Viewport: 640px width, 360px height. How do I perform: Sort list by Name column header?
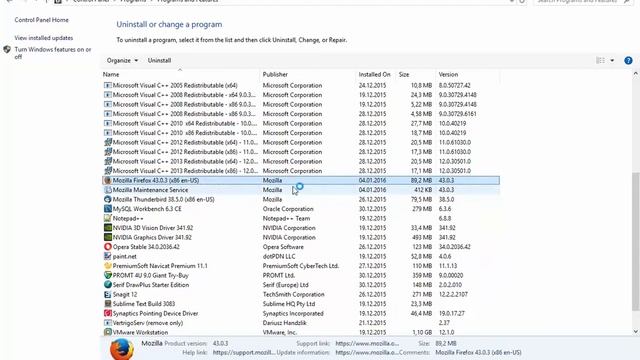[x=111, y=74]
